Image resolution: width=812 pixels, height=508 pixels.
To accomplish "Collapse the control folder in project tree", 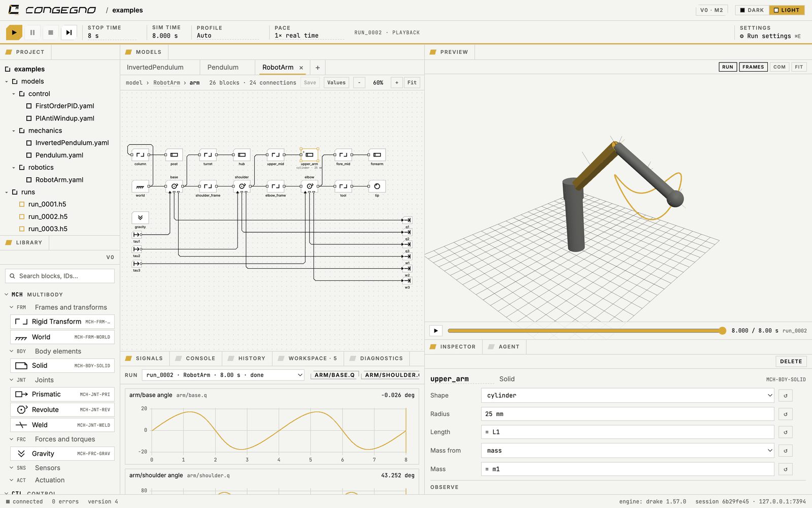I will [14, 94].
